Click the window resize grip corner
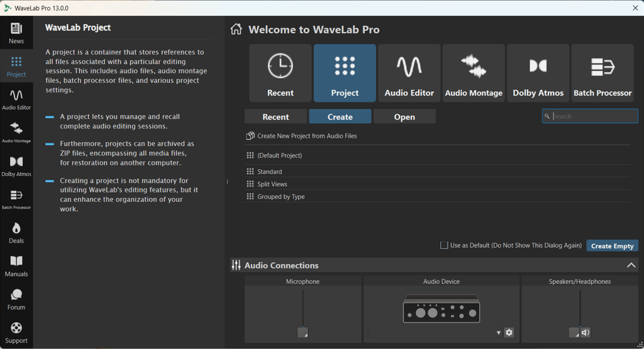644x349 pixels. [x=640, y=345]
